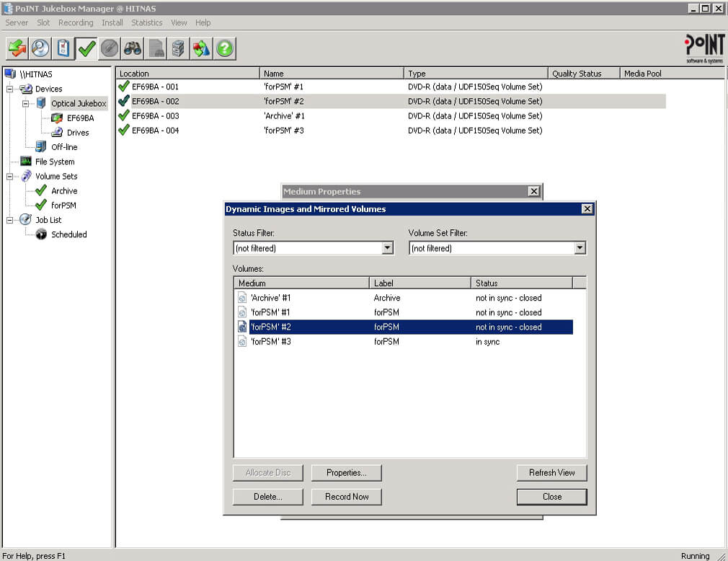Image resolution: width=728 pixels, height=561 pixels.
Task: Sort by Media Pool column header
Action: pyautogui.click(x=672, y=74)
